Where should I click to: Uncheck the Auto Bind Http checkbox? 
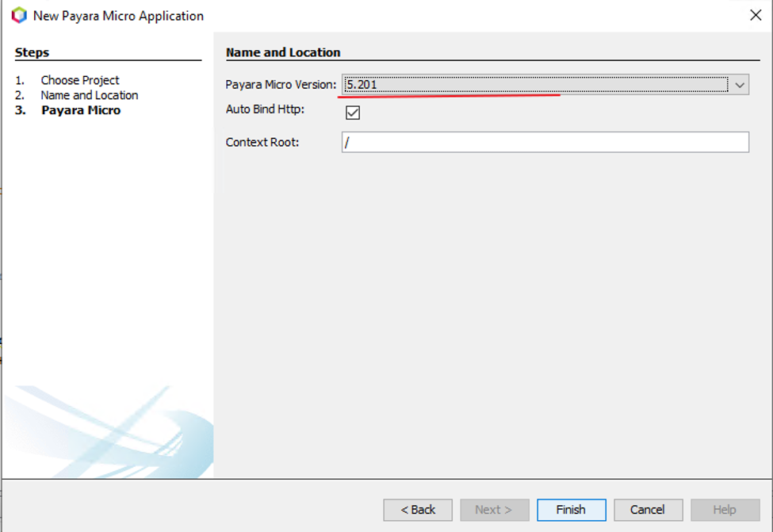353,113
